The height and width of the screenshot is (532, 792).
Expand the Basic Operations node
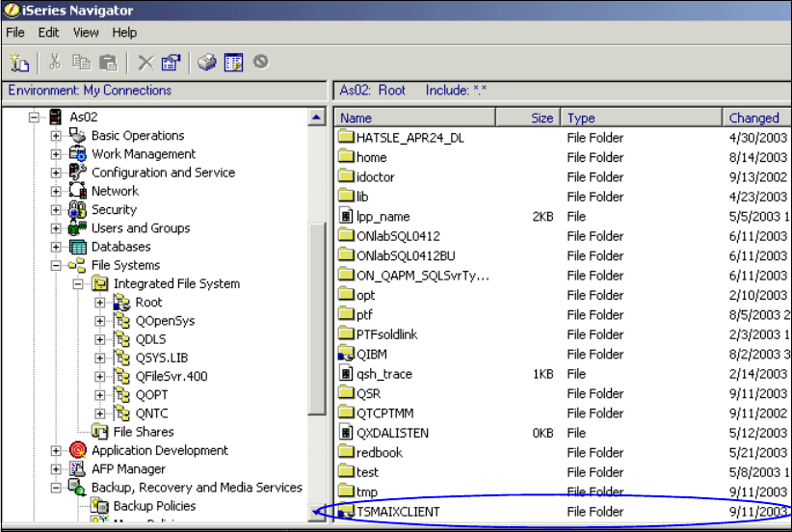[x=56, y=136]
